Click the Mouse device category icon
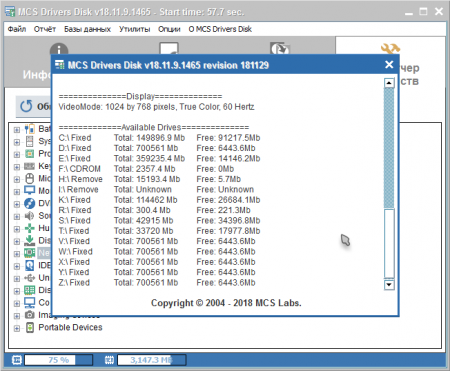 (30, 179)
